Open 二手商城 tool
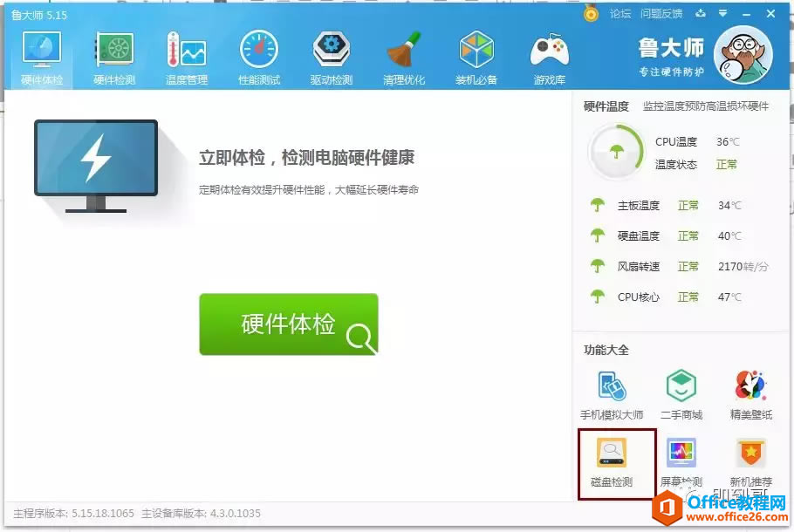This screenshot has height=532, width=794. click(681, 395)
